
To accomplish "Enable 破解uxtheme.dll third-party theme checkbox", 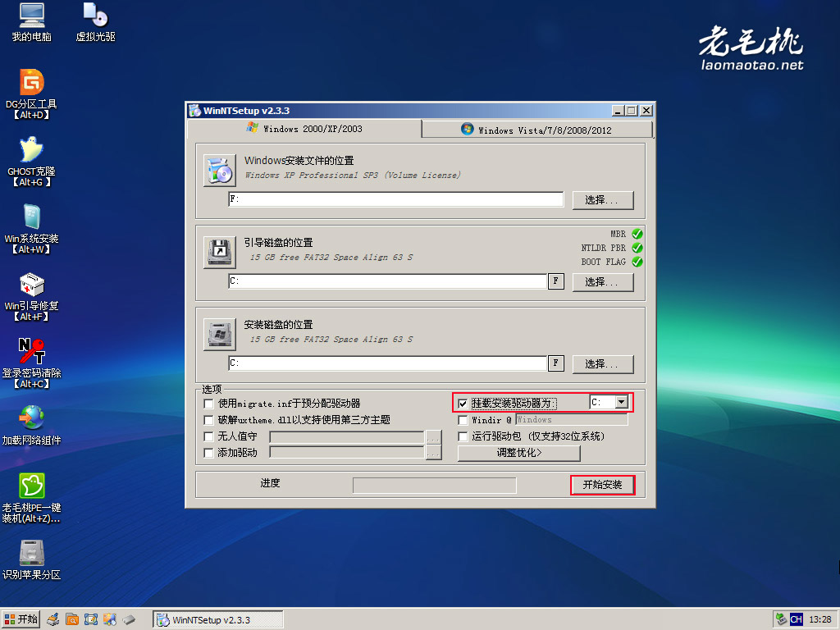I will pos(209,420).
